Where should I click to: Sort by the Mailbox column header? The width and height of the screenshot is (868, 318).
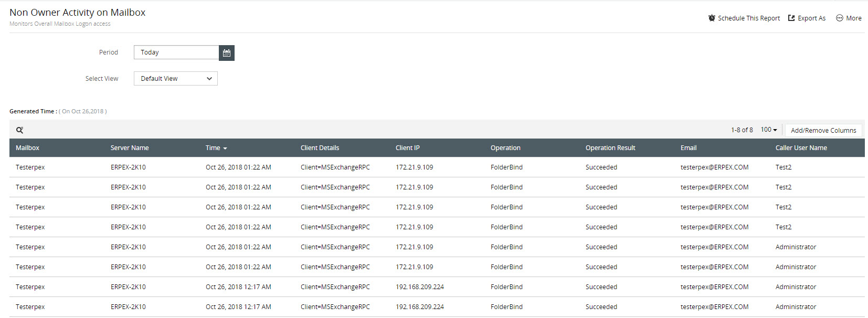(x=27, y=148)
